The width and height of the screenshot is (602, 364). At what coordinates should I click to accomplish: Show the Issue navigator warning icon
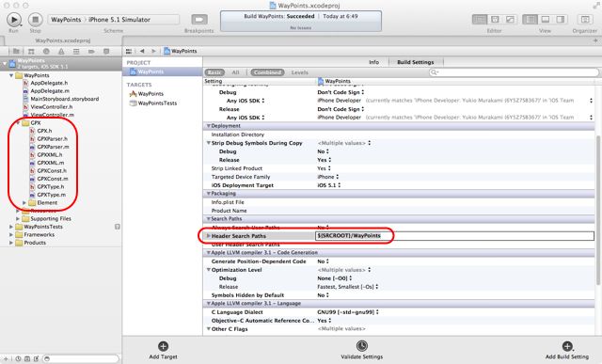pyautogui.click(x=61, y=51)
